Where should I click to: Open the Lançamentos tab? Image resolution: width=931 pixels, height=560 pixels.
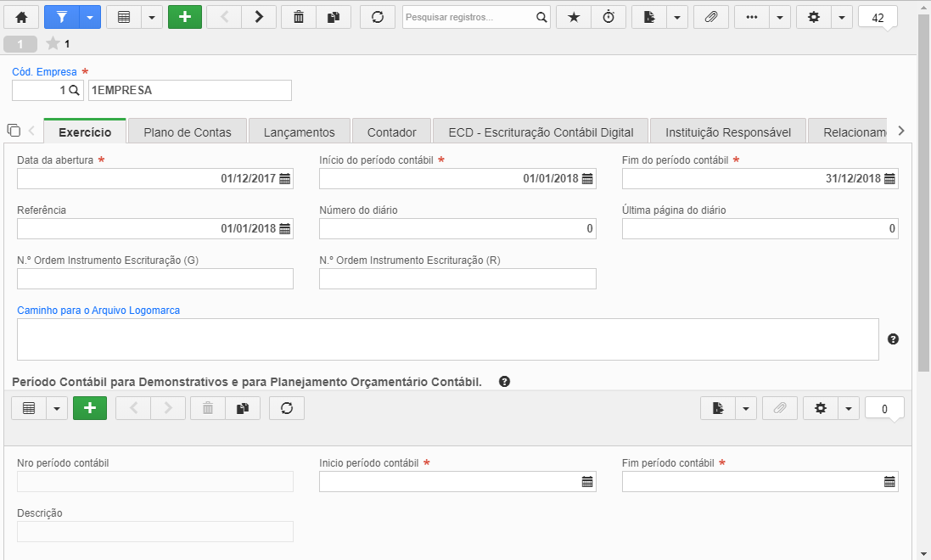(300, 132)
